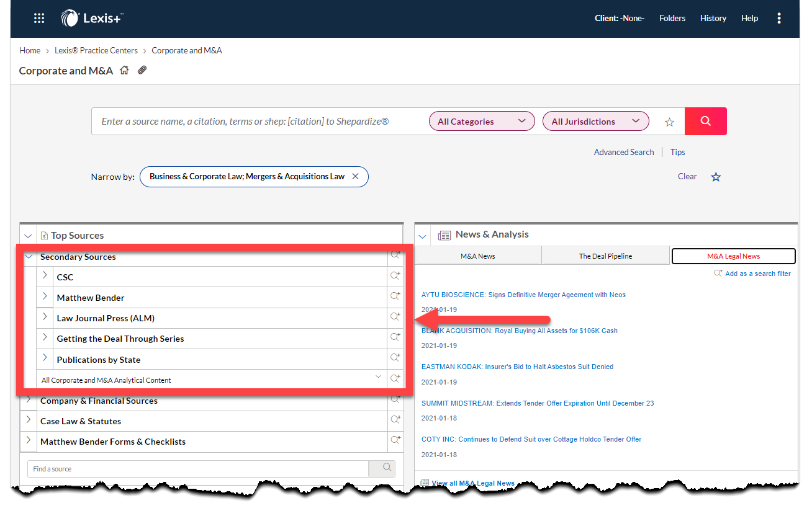
Task: Click the Advanced Search link
Action: (624, 152)
